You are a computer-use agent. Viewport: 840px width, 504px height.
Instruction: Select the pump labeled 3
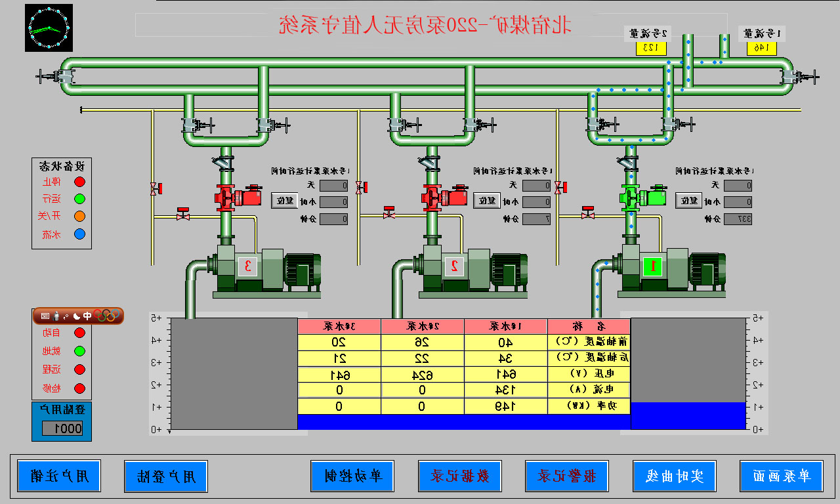coord(247,266)
